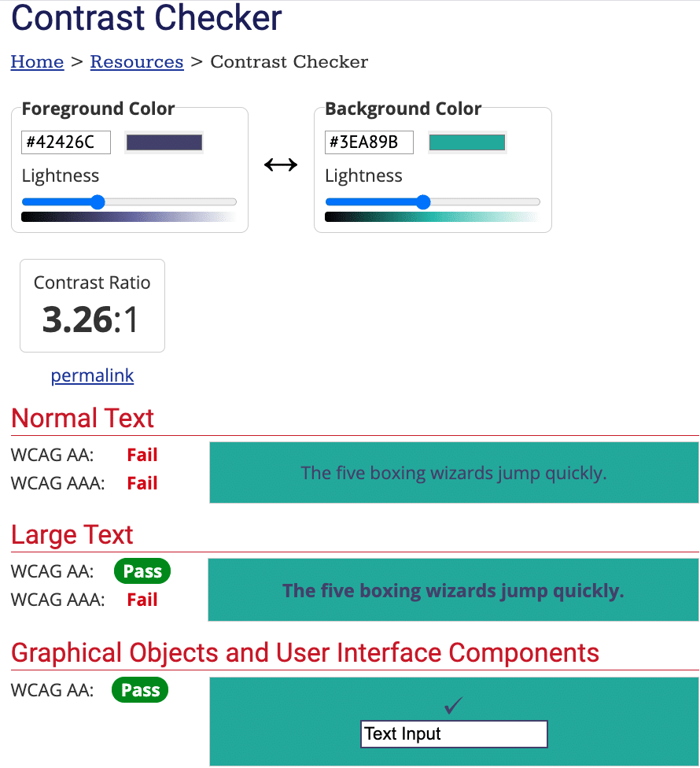Click the Large Text section heading
This screenshot has height=768, width=700.
(72, 534)
